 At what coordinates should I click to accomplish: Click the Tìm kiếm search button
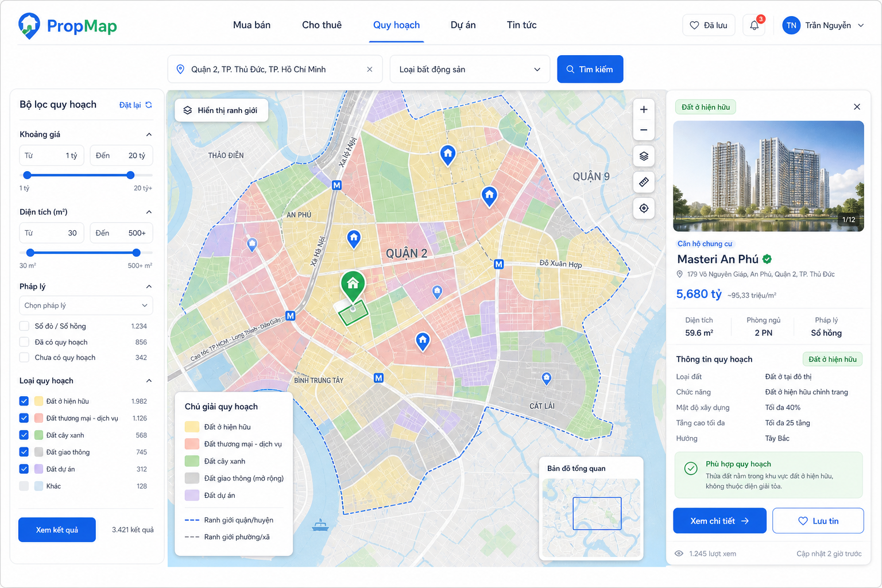(x=590, y=69)
